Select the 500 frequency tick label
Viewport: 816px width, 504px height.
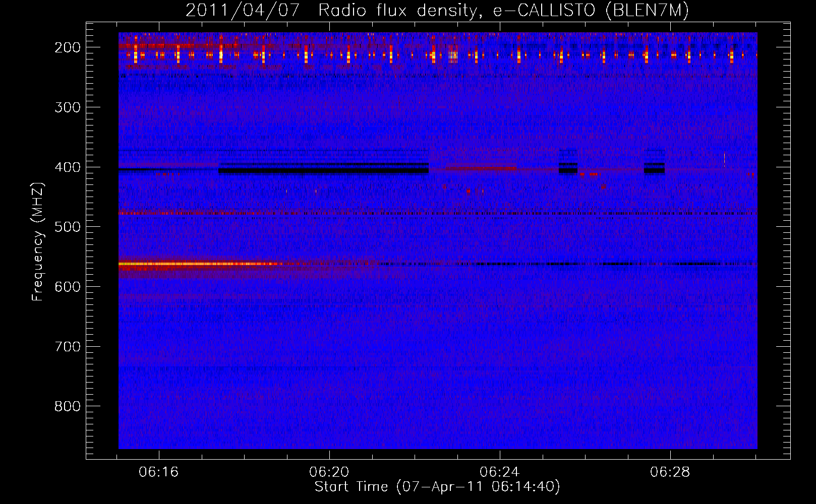[x=68, y=227]
